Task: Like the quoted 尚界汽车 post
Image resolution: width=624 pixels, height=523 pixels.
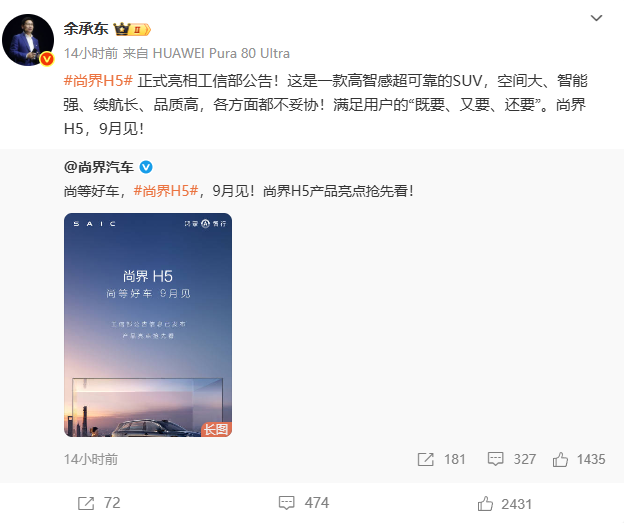Action: coord(560,459)
